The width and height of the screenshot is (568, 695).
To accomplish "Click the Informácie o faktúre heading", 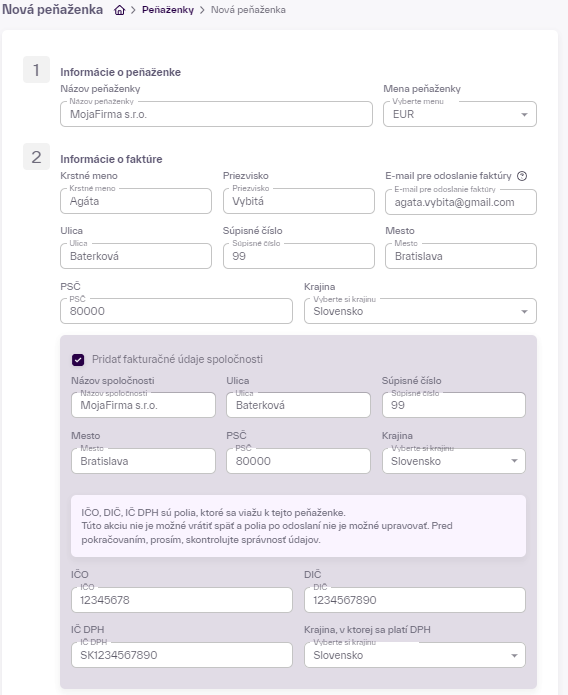I will point(111,159).
